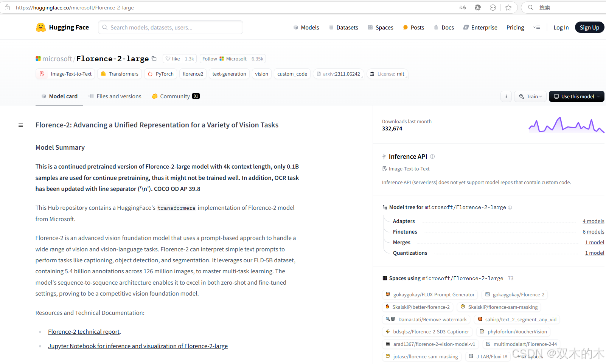Open Spaces in top navigation
Viewport: 606px width, 364px height.
(381, 27)
